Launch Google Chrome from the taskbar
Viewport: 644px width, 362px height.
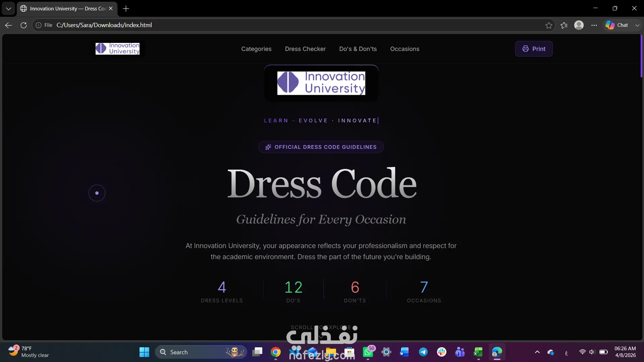click(x=276, y=352)
